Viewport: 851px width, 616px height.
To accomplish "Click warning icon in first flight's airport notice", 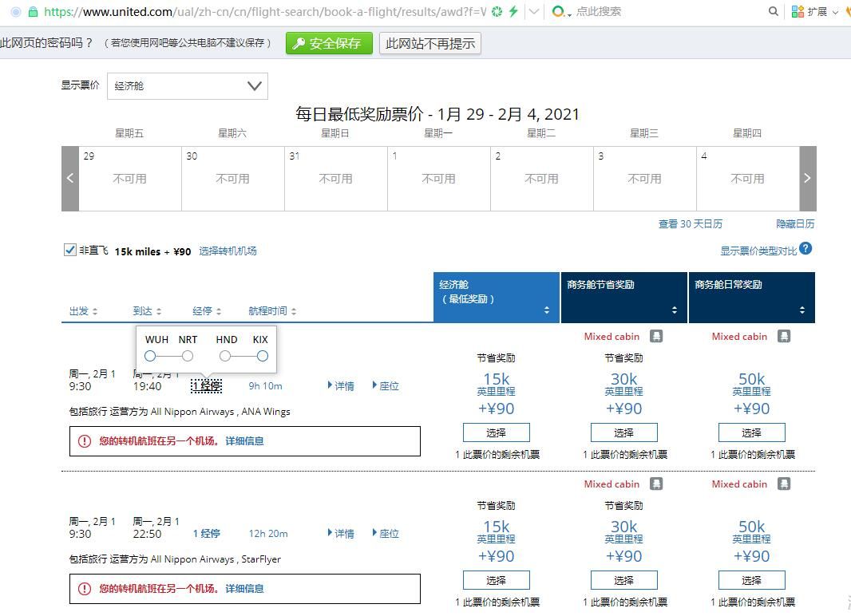I will (x=84, y=440).
